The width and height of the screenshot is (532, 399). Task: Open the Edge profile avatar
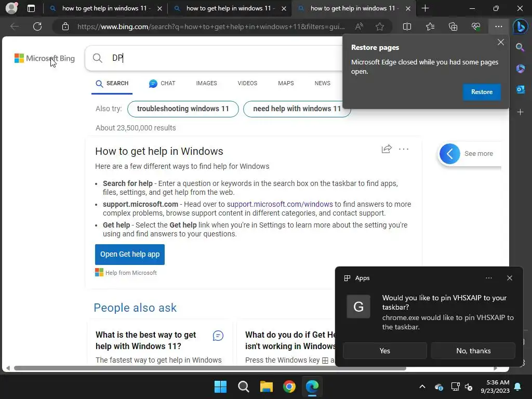click(11, 8)
